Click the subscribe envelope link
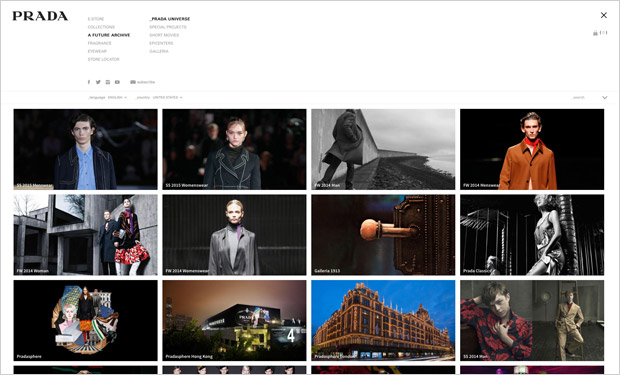Image resolution: width=620 pixels, height=375 pixels. [x=143, y=82]
